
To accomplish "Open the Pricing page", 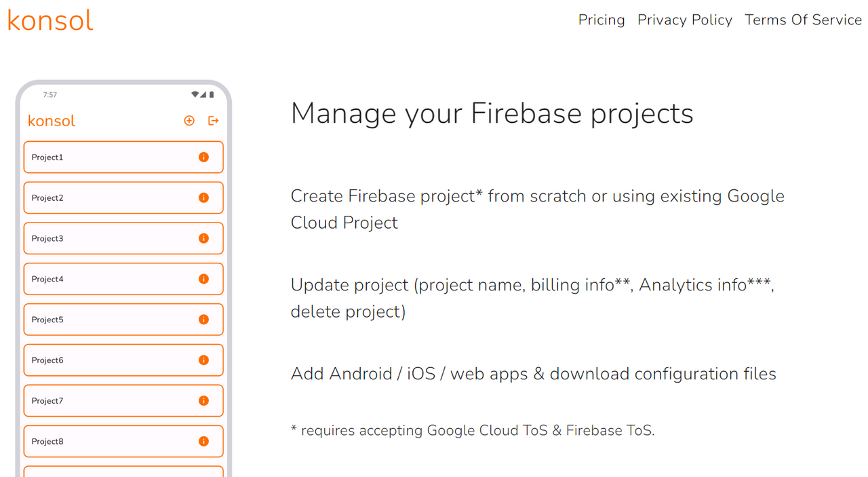I will point(601,20).
